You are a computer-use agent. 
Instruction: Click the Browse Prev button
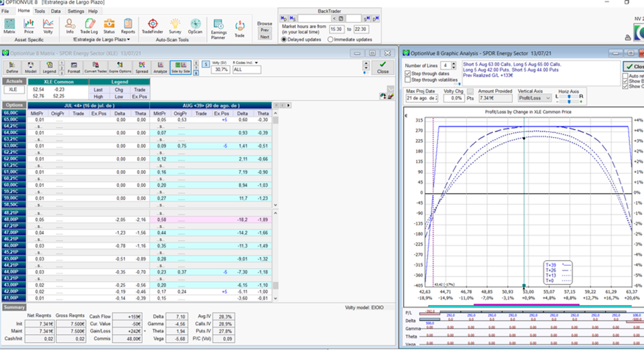pyautogui.click(x=265, y=30)
